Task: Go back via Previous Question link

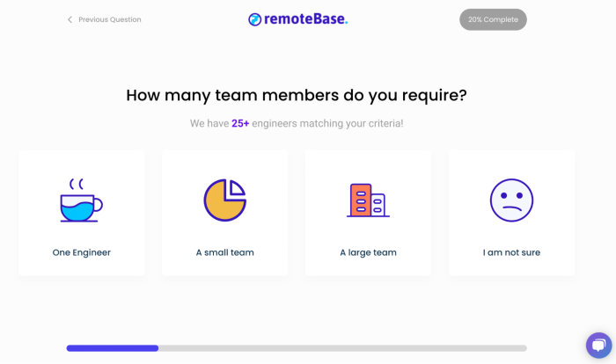Action: [x=109, y=19]
